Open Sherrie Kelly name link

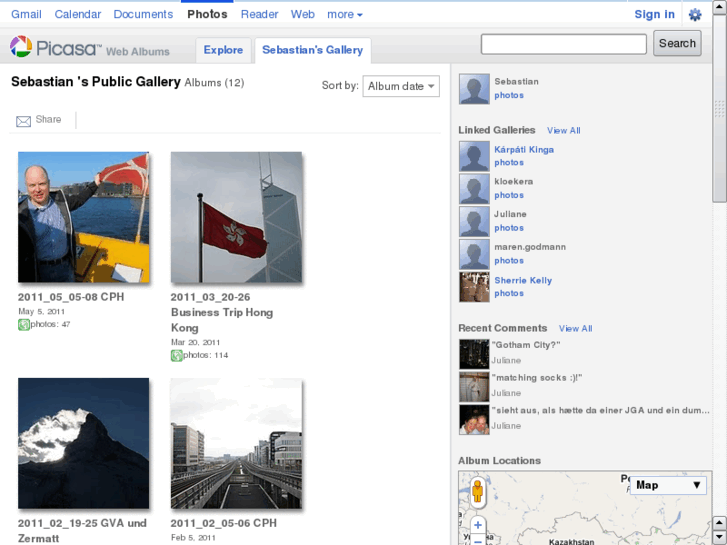523,280
